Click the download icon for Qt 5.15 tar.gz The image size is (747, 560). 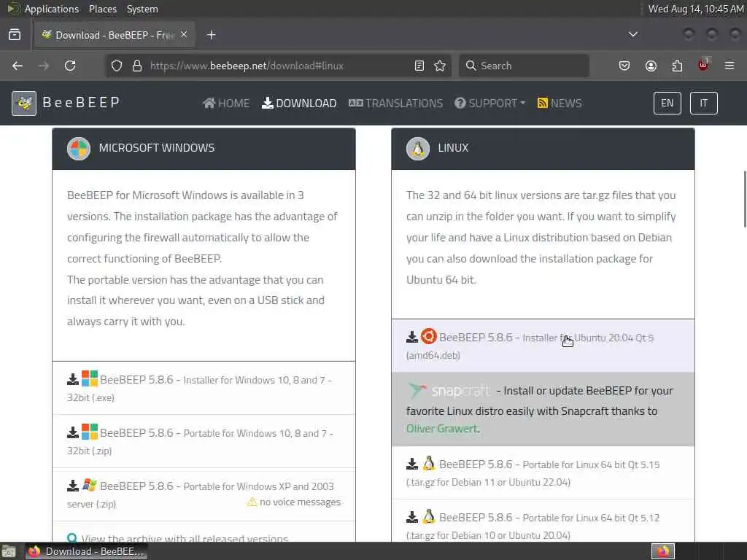(412, 464)
